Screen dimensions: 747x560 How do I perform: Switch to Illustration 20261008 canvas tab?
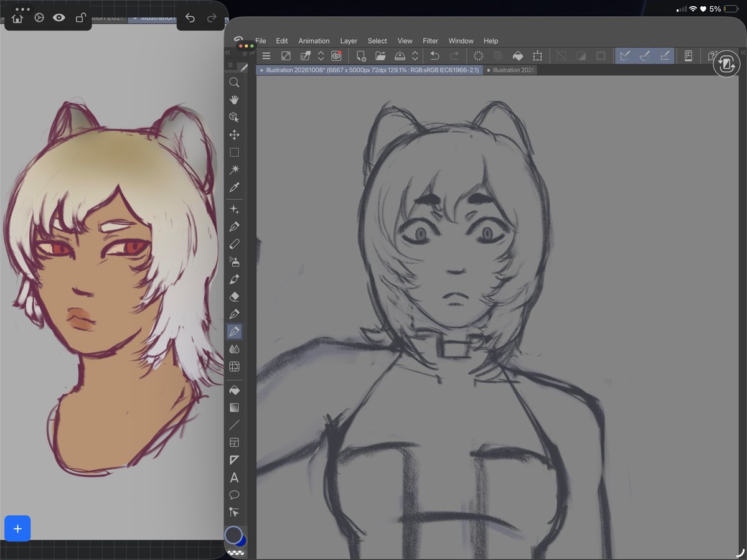coord(369,70)
